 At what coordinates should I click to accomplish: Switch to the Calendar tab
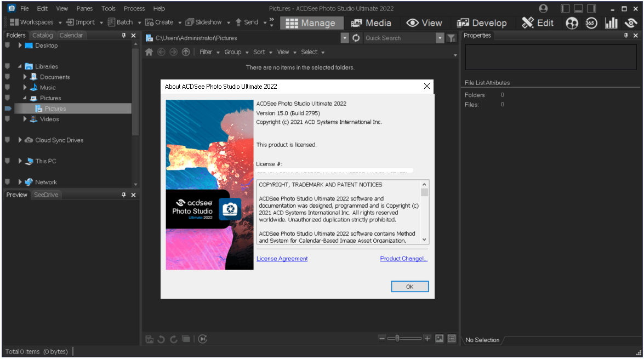click(71, 35)
